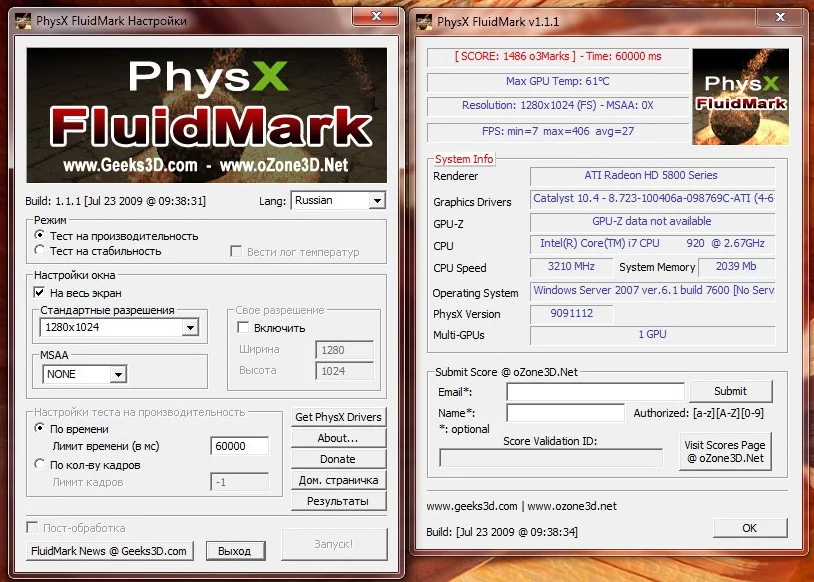The height and width of the screenshot is (582, 814).
Task: Click the Score Validation ID field
Action: [550, 458]
